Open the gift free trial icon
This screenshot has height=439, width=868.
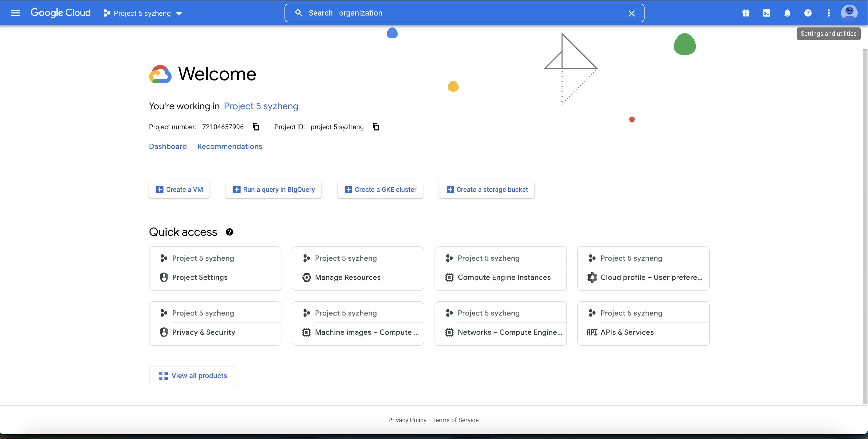tap(746, 13)
